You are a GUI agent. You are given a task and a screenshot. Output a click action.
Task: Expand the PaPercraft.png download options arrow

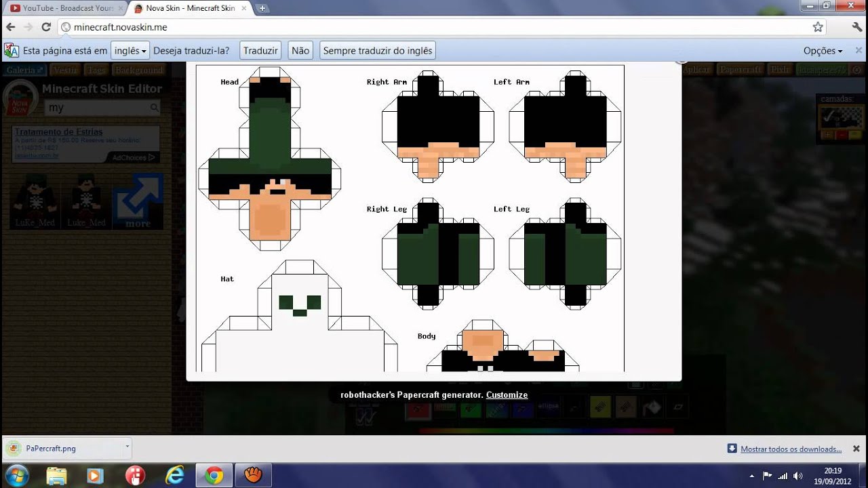click(x=127, y=448)
